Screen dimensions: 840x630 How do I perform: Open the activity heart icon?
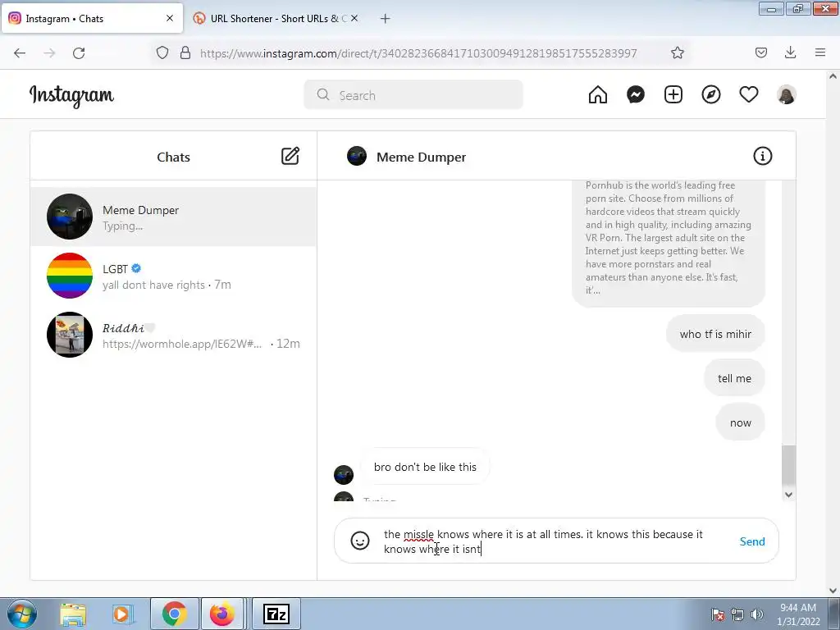[x=749, y=95]
